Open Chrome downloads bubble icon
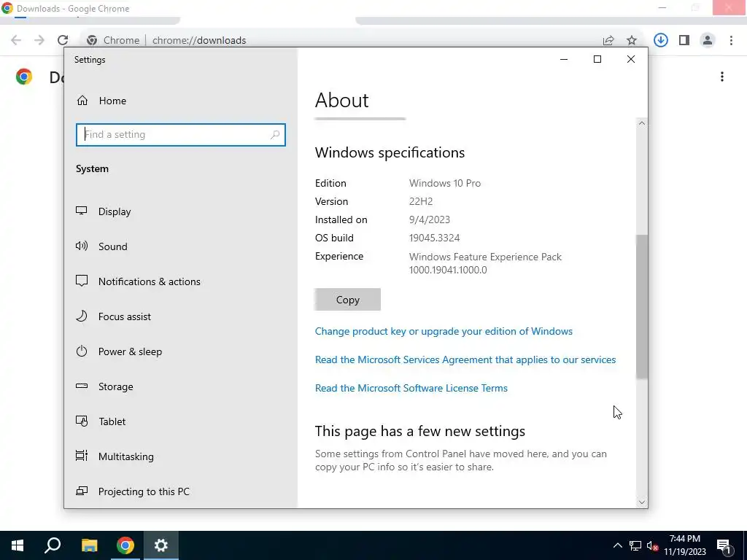The width and height of the screenshot is (747, 560). click(661, 41)
